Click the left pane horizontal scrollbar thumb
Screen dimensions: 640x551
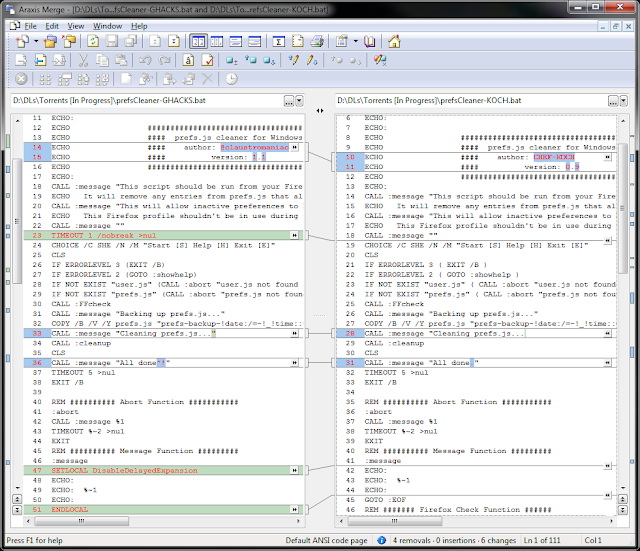coord(82,521)
